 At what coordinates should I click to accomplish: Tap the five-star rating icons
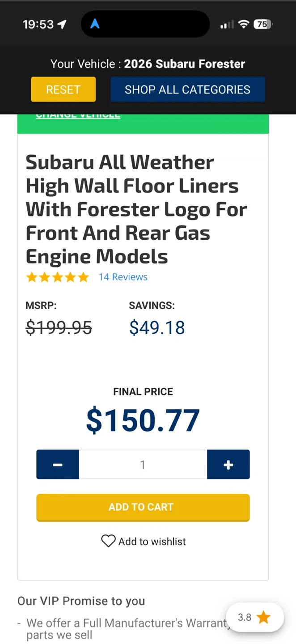pos(58,277)
